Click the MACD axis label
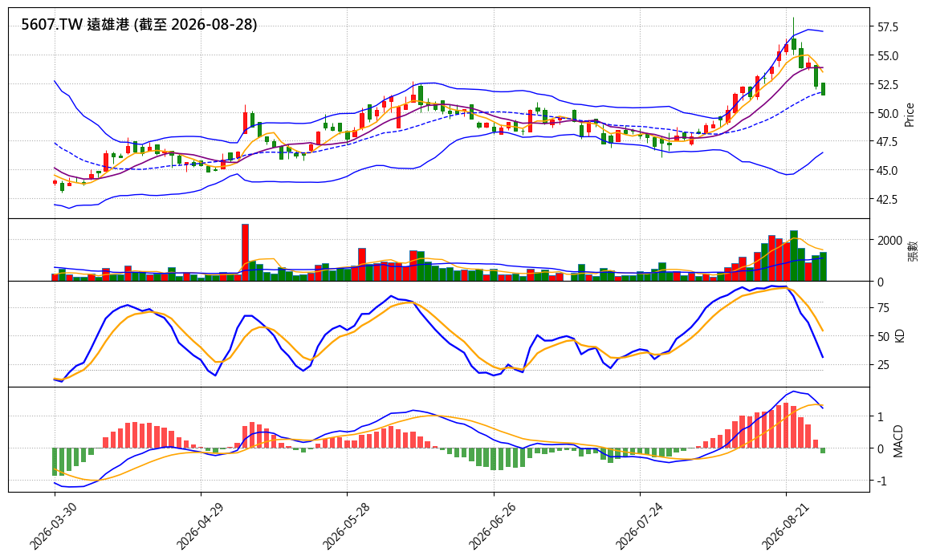 click(x=898, y=440)
